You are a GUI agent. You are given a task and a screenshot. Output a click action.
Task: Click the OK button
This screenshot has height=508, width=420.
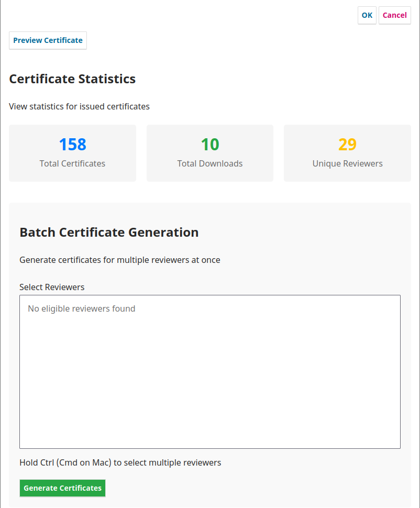pyautogui.click(x=367, y=15)
